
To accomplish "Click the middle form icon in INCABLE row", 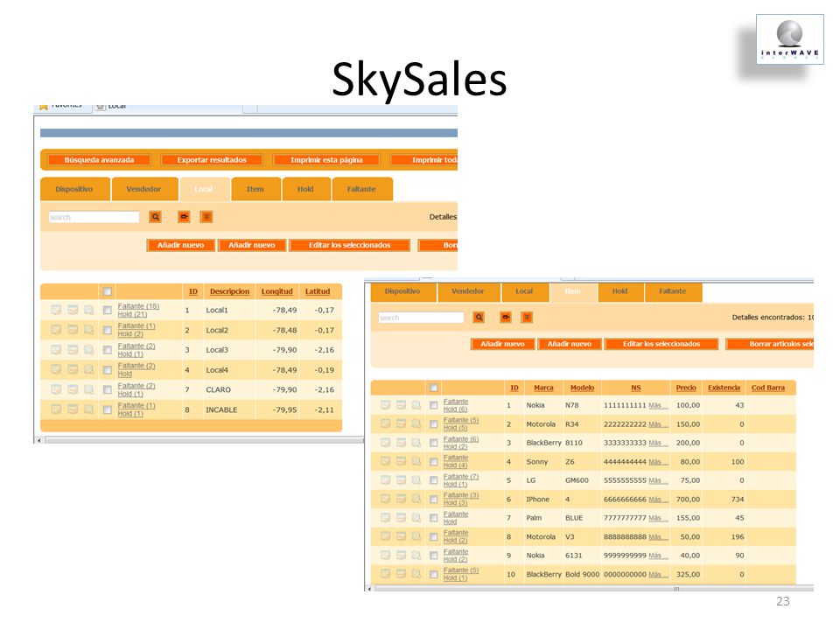I will 73,409.
